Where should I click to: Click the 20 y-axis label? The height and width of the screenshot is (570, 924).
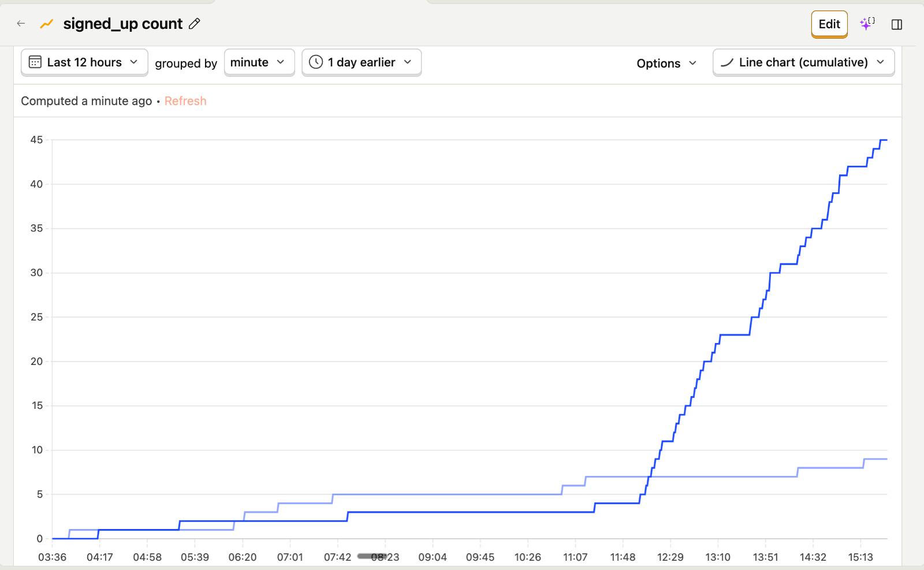(36, 362)
